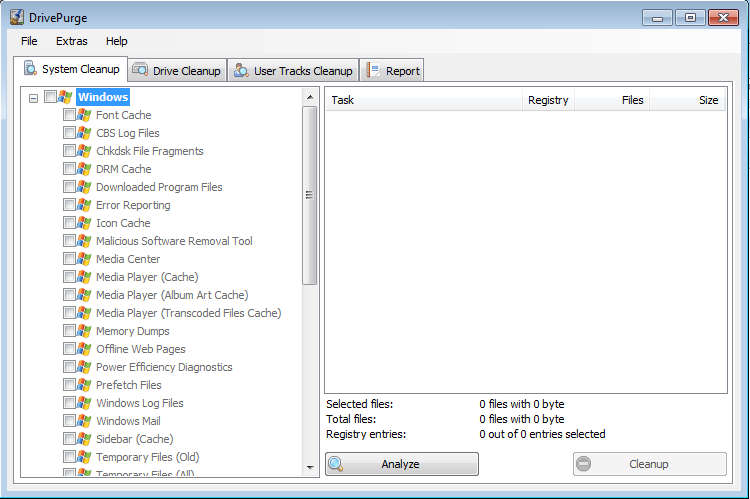
Task: Check the Prefetch Files checkbox
Action: pos(69,384)
